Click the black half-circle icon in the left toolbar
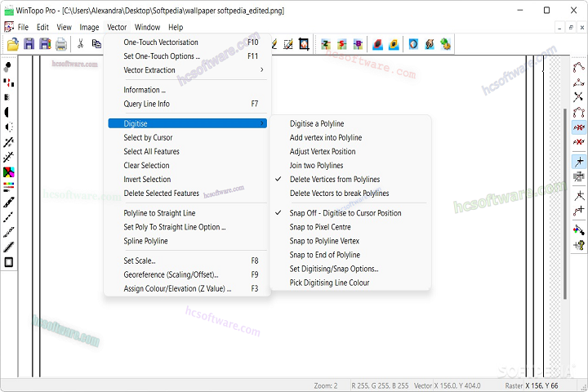Viewport: 588px width, 392px height. click(x=7, y=112)
